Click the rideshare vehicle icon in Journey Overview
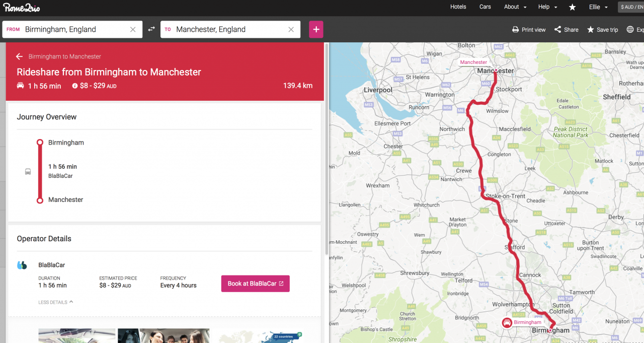Screen dimensions: 644x343 tap(28, 171)
